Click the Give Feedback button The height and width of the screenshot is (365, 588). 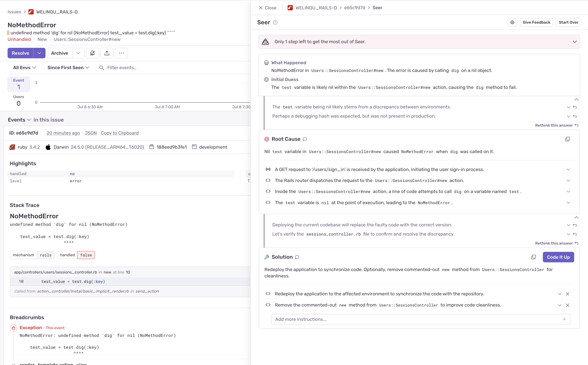coord(536,22)
